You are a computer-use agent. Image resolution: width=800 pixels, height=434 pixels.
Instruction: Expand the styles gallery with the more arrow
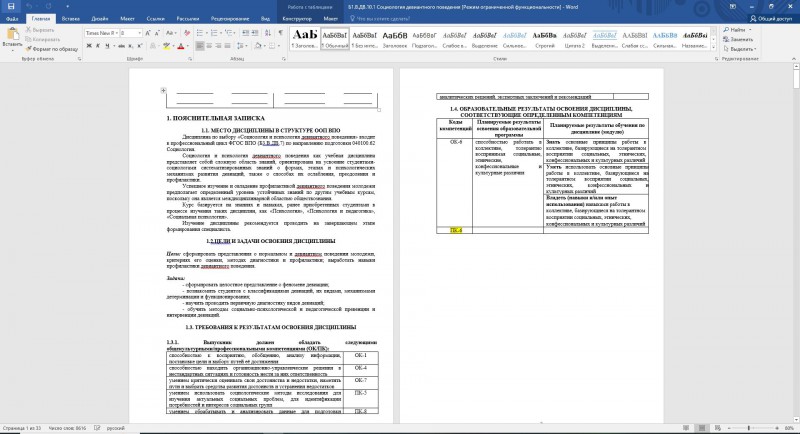coord(714,47)
